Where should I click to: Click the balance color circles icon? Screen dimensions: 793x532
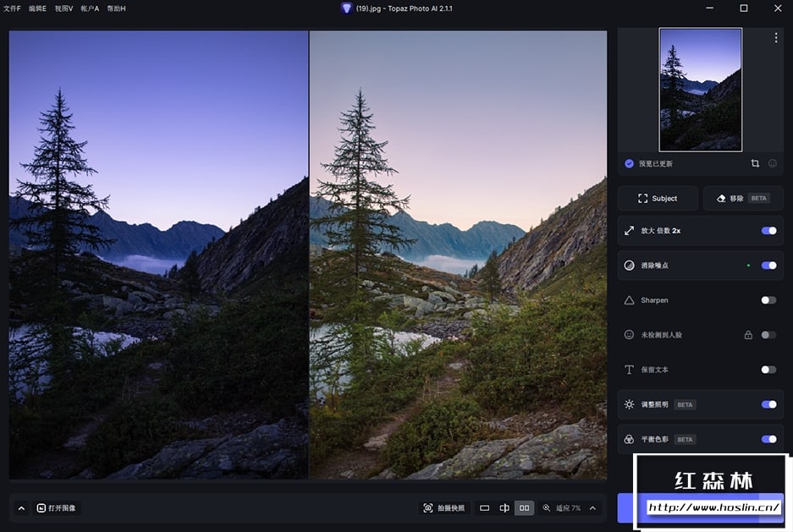point(629,440)
